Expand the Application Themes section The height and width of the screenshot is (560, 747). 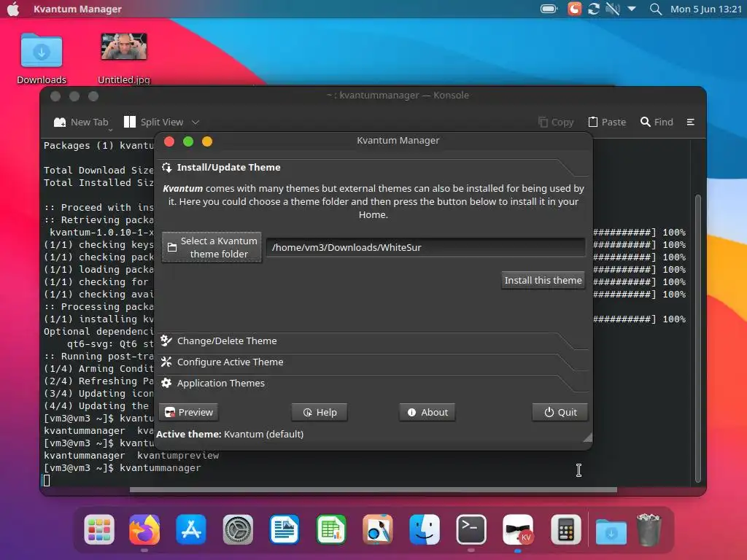373,384
